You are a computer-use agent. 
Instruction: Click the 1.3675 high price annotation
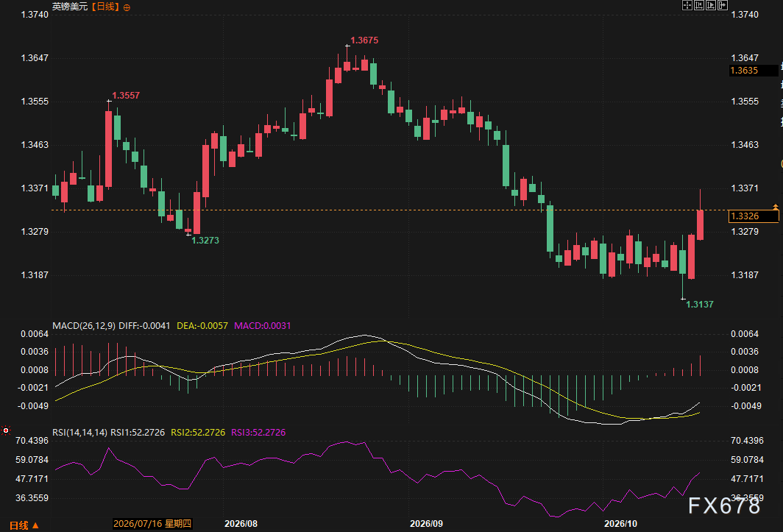[364, 40]
